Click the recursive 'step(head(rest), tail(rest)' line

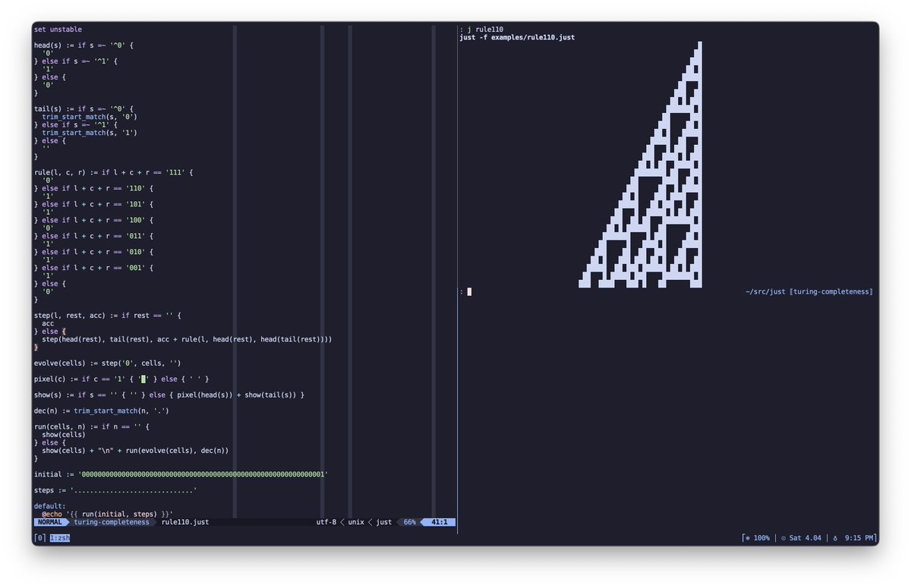187,339
